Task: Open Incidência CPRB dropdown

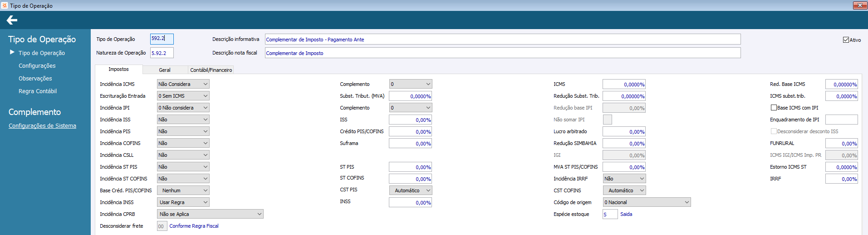Action: coord(210,214)
